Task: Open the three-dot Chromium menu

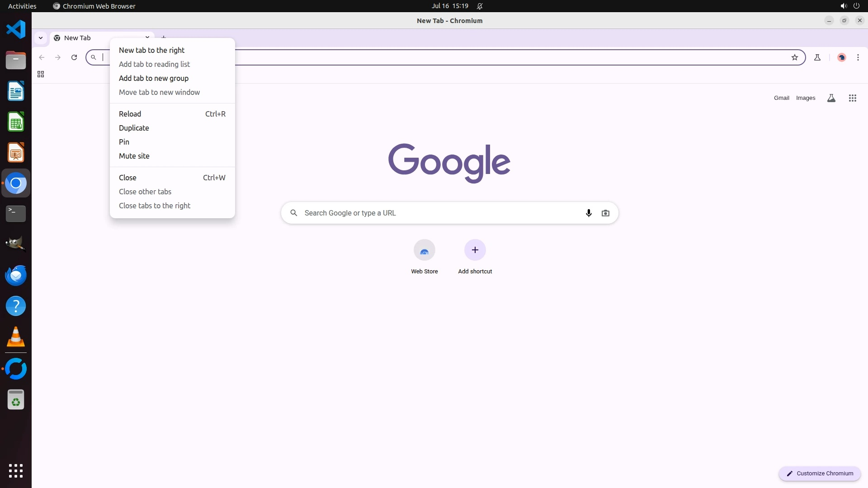Action: click(858, 57)
